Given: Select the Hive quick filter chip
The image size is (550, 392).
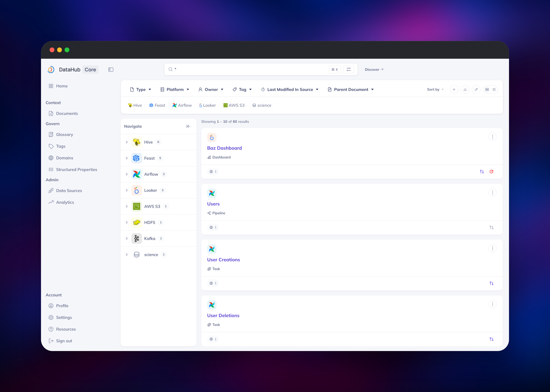Looking at the screenshot, I should point(135,105).
